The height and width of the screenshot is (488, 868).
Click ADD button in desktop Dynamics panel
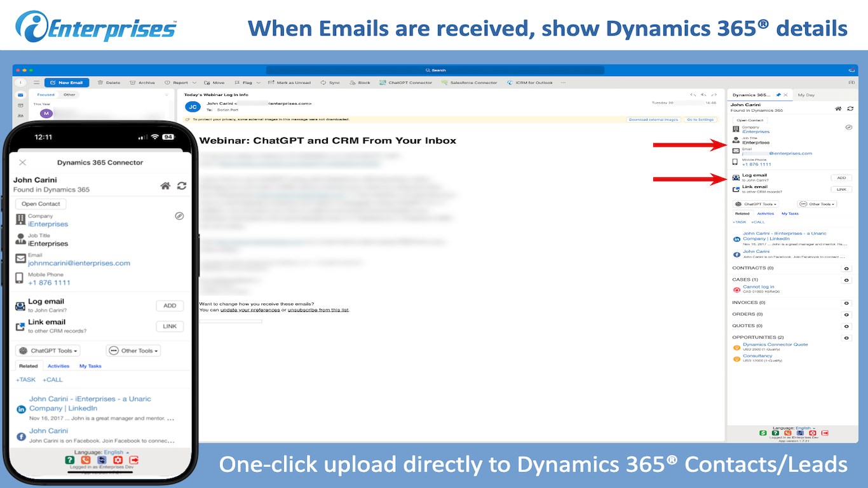tap(841, 178)
